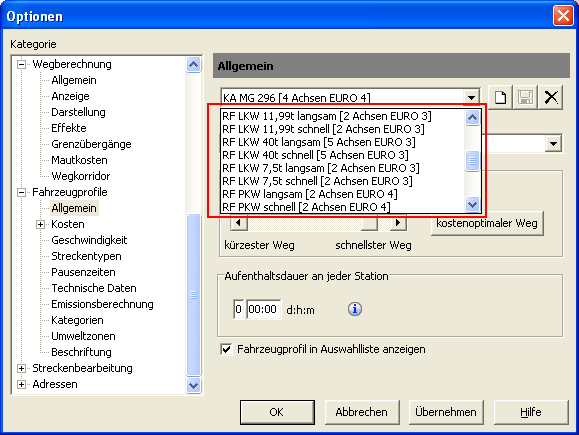Toggle Fahrzeugprofil in Auswahlliste anzeigen checkbox
The height and width of the screenshot is (435, 579).
226,349
